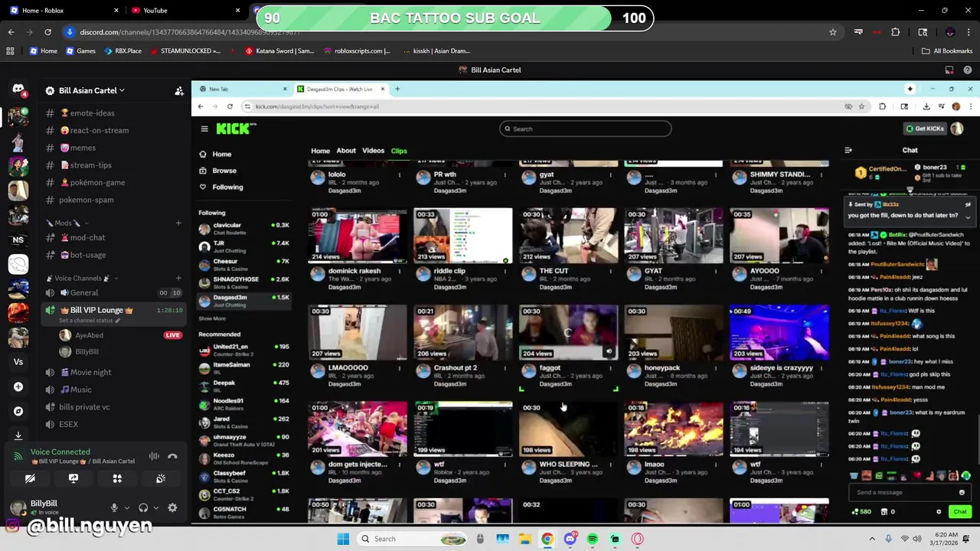Open Discord direct messages home icon

18,90
